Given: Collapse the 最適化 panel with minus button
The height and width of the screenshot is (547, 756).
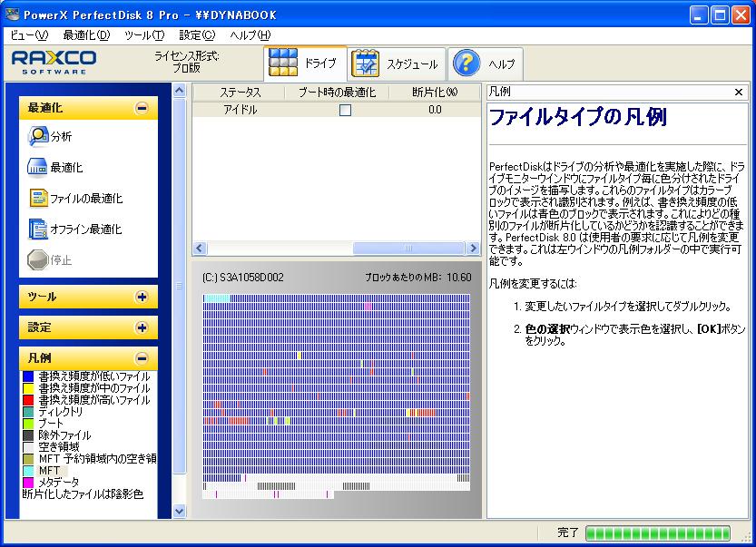Looking at the screenshot, I should (142, 108).
